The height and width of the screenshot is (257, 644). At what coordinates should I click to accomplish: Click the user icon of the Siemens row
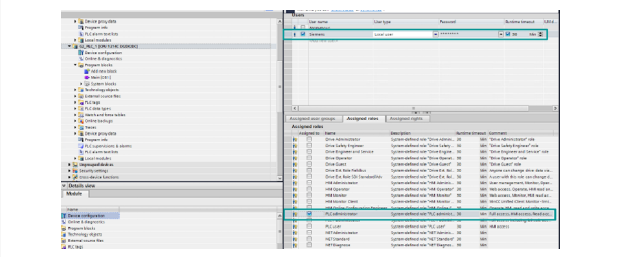pyautogui.click(x=294, y=34)
